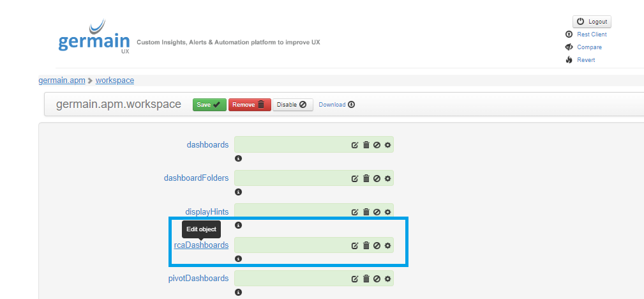Click the disable icon in displayHints row
The image size is (644, 299).
point(377,212)
